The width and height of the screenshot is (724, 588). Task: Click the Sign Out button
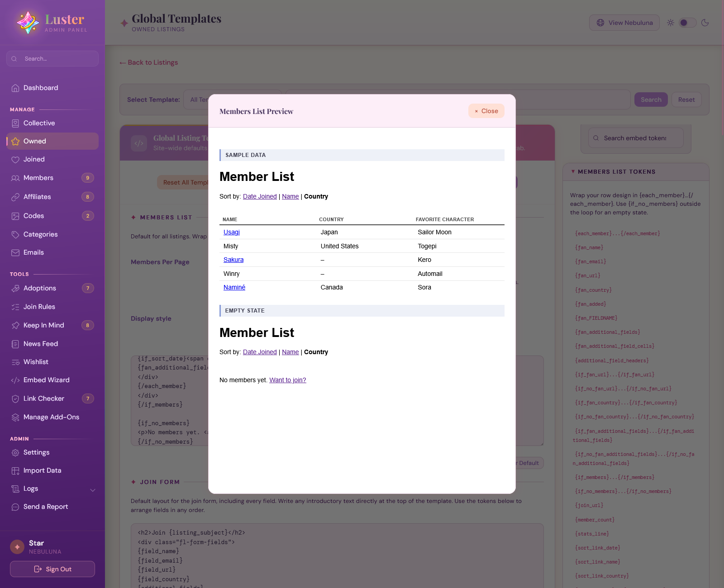click(x=52, y=569)
